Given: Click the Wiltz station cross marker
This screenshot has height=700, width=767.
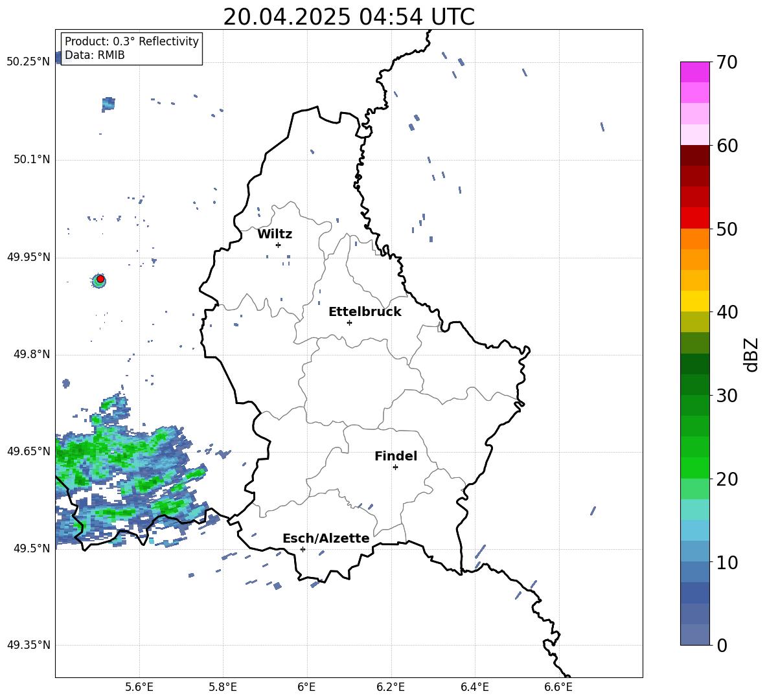Looking at the screenshot, I should [279, 245].
